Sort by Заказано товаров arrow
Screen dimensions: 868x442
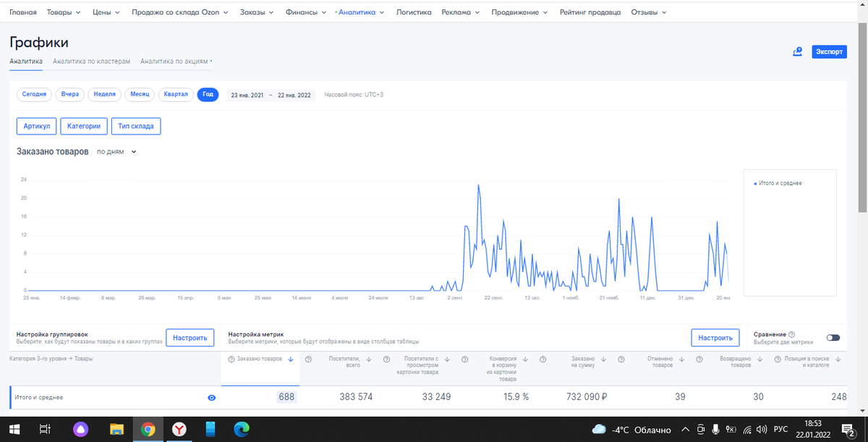pos(291,359)
